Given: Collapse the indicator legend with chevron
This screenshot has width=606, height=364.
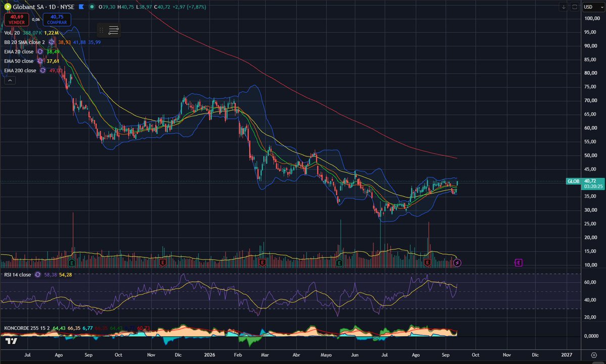Looking at the screenshot, I should coord(10,80).
